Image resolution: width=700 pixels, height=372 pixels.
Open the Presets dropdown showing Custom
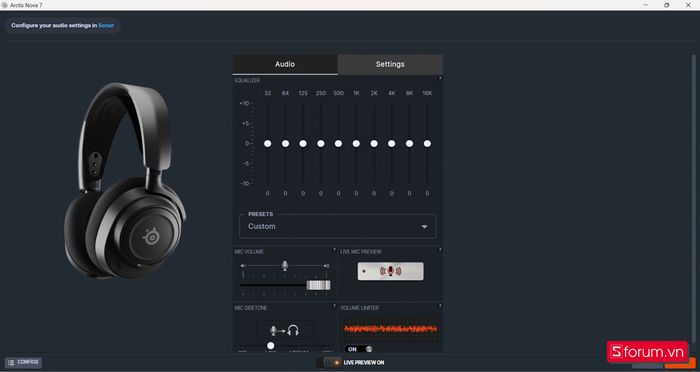coord(338,226)
